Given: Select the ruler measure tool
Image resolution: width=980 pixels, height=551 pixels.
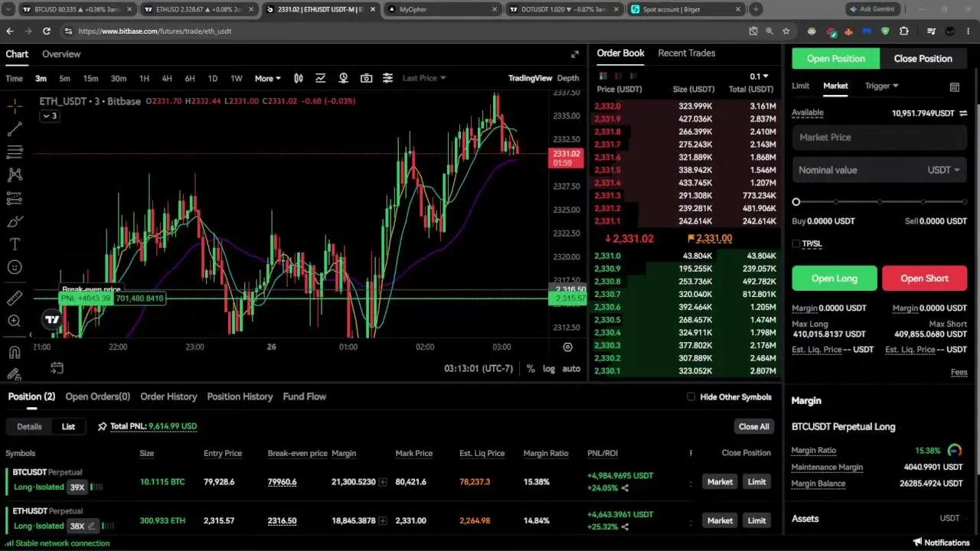Looking at the screenshot, I should [15, 298].
